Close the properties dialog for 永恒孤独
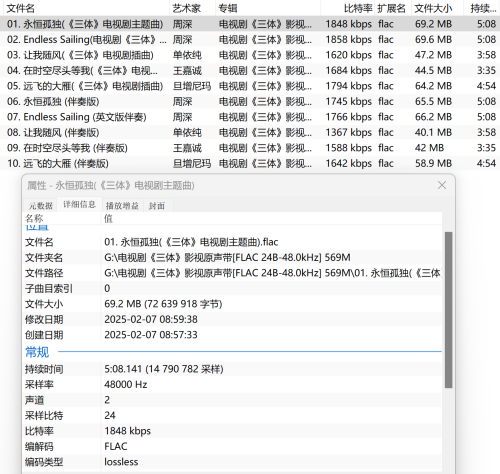The width and height of the screenshot is (500, 474). tap(442, 185)
